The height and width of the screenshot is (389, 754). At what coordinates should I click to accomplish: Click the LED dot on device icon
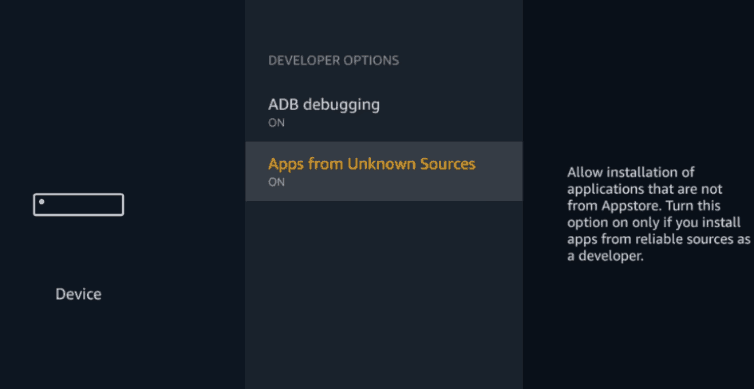click(41, 201)
